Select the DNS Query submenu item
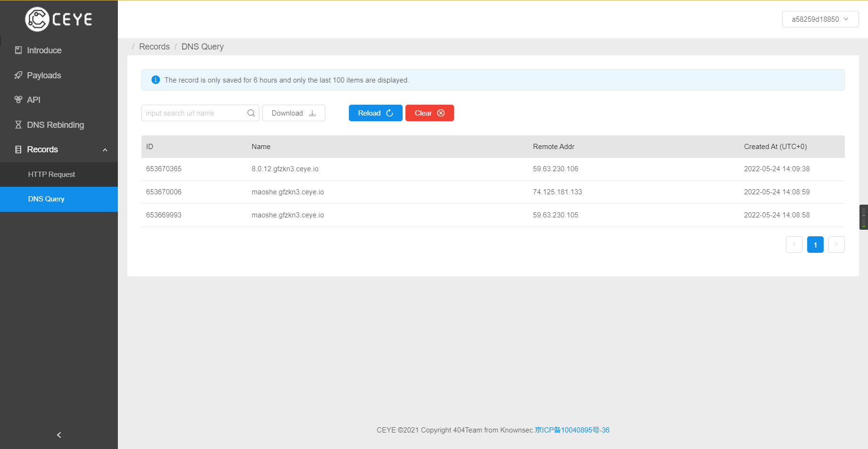This screenshot has width=868, height=449. pos(59,199)
